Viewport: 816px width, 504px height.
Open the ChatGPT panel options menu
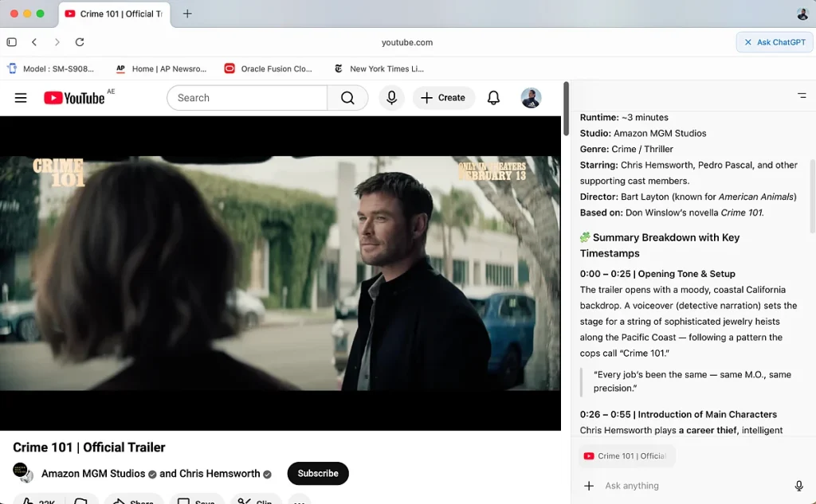802,96
